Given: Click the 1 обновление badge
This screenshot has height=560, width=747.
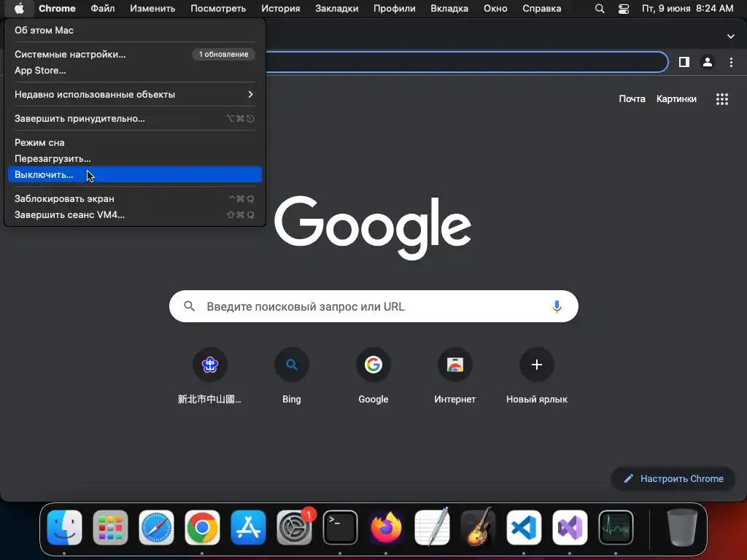Looking at the screenshot, I should click(223, 54).
